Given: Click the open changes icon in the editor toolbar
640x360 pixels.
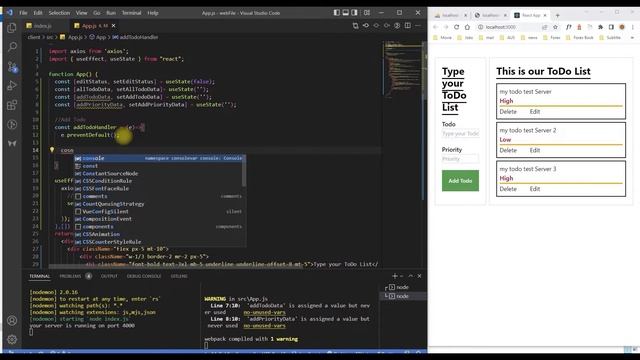Looking at the screenshot, I should click(x=356, y=26).
